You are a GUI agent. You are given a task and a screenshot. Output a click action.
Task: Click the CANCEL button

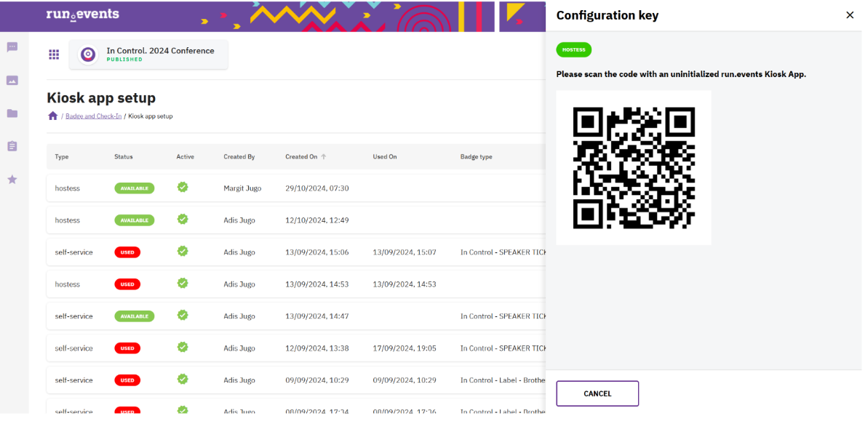tap(597, 393)
